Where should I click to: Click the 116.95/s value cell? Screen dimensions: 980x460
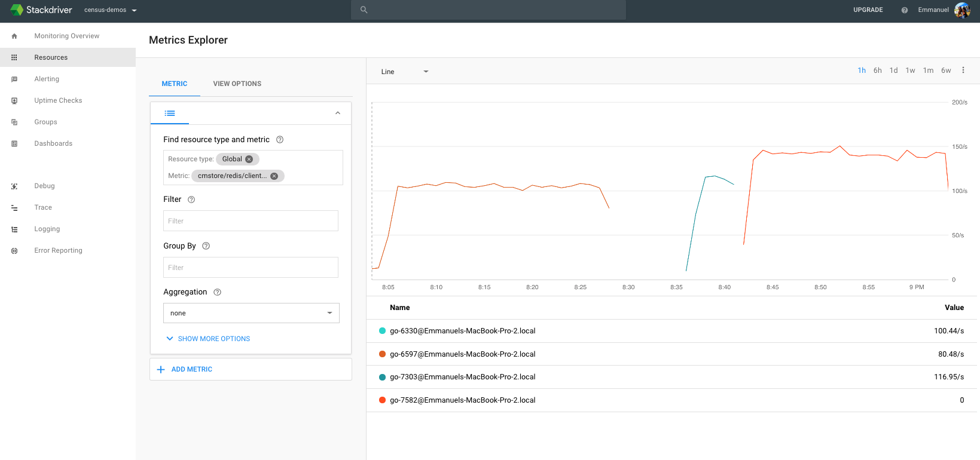(949, 377)
